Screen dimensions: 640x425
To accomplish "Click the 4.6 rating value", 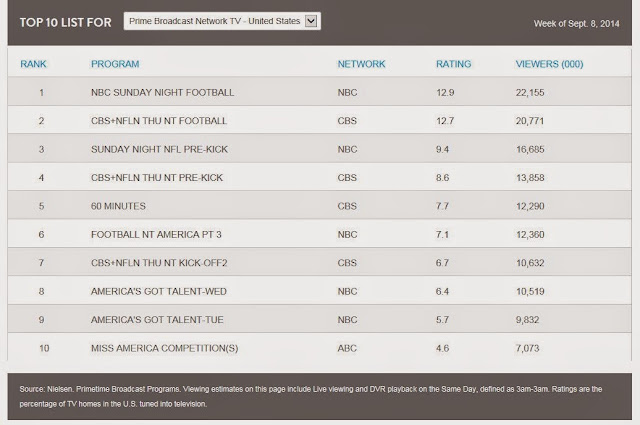I will tap(442, 348).
